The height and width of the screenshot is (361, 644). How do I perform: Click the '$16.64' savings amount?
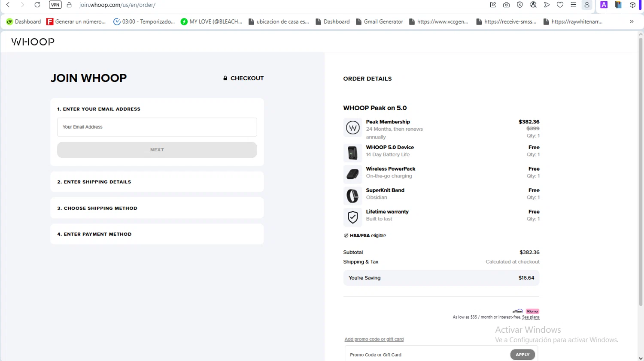(x=526, y=278)
